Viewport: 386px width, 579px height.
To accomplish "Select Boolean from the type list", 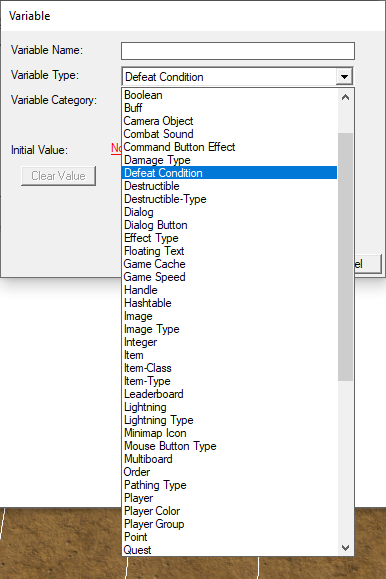I will pos(229,95).
